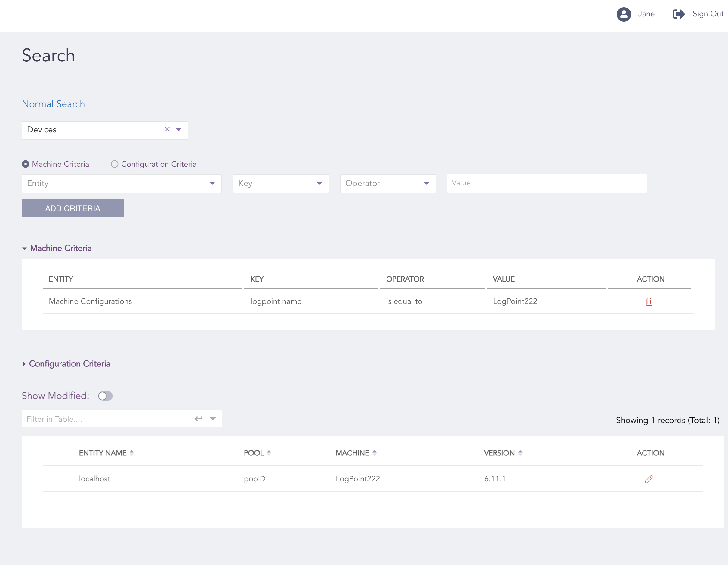Screen dimensions: 728x565
Task: Sort by Entity Name column arrows
Action: (132, 453)
